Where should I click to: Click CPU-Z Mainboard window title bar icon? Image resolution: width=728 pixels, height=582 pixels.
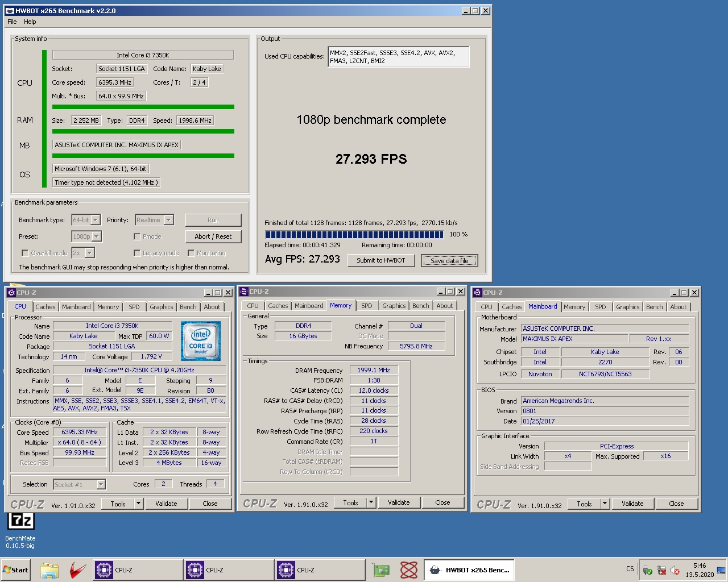point(478,293)
